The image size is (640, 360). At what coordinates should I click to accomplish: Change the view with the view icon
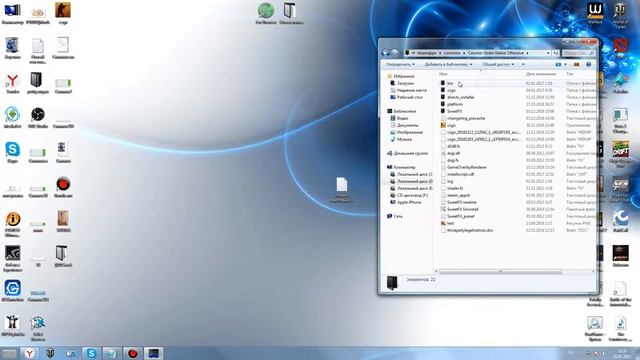[x=558, y=64]
